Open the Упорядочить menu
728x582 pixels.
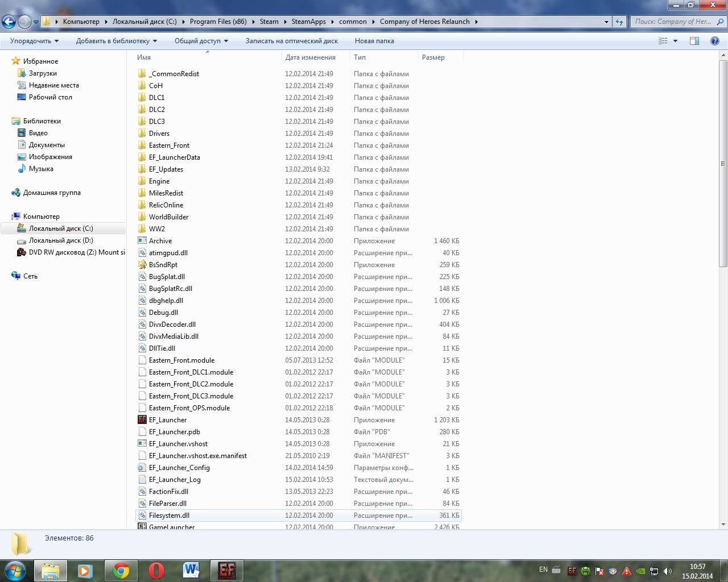pyautogui.click(x=34, y=41)
